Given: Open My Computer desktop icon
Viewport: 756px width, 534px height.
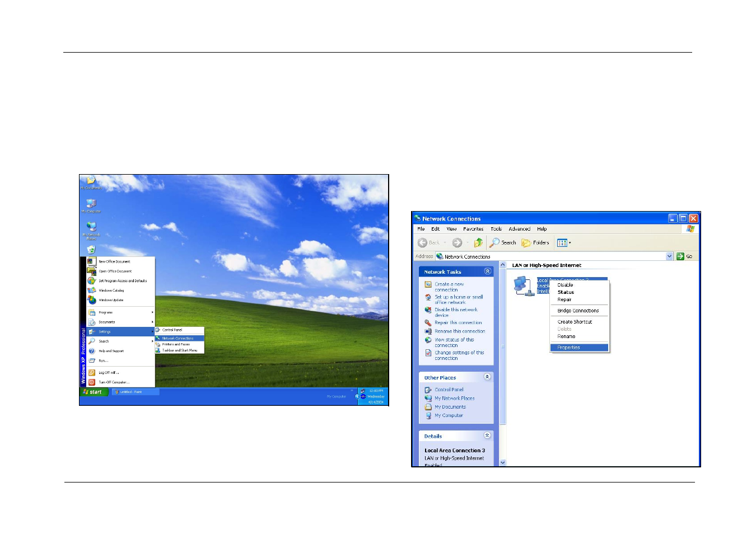Looking at the screenshot, I should pyautogui.click(x=91, y=205).
